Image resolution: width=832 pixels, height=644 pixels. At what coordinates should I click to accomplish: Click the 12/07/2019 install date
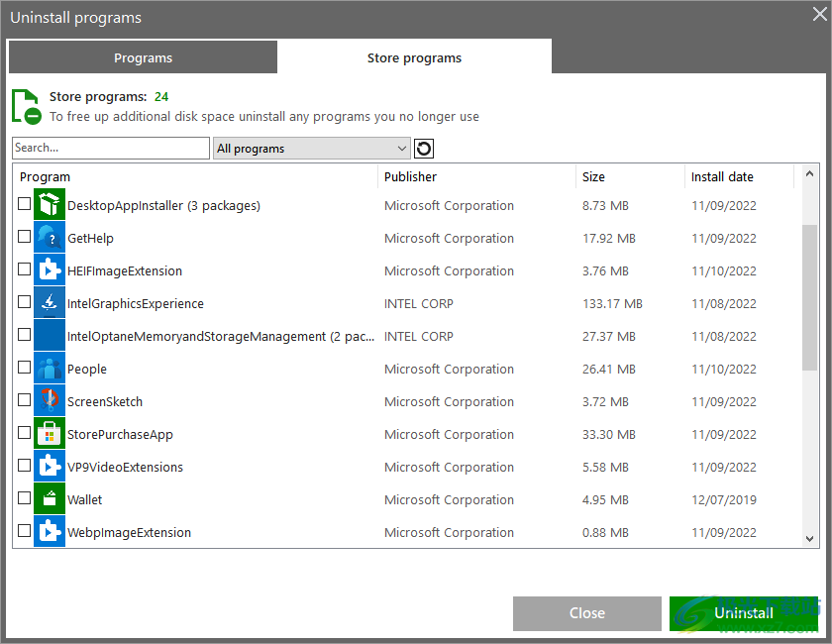coord(724,499)
